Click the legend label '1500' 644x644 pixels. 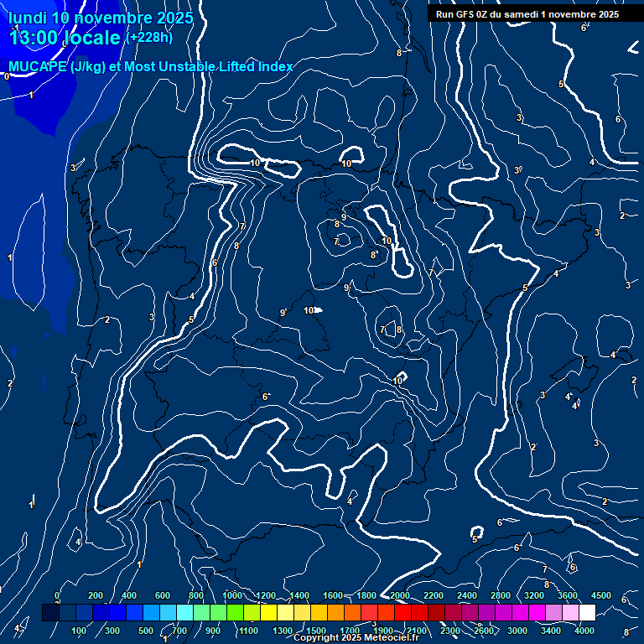[316, 631]
